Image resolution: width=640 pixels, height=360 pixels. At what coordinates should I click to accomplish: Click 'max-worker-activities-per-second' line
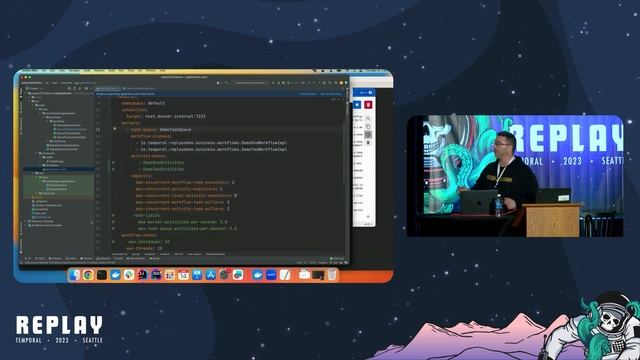tap(182, 222)
